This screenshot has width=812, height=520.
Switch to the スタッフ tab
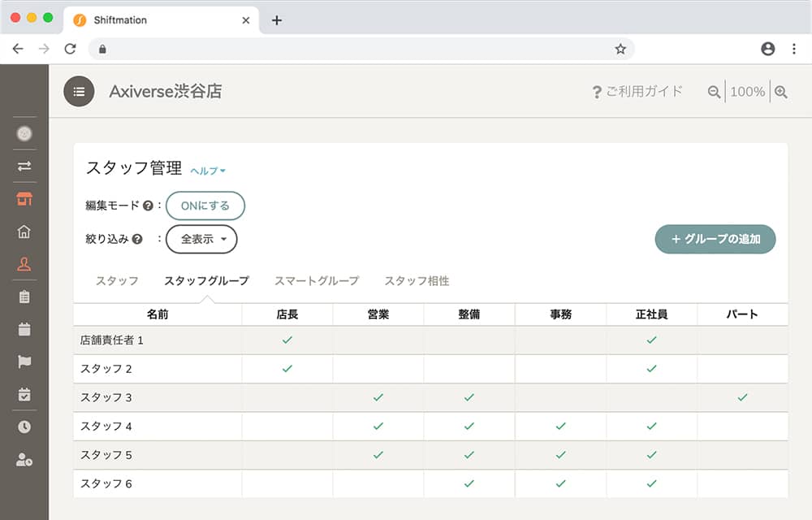point(117,280)
